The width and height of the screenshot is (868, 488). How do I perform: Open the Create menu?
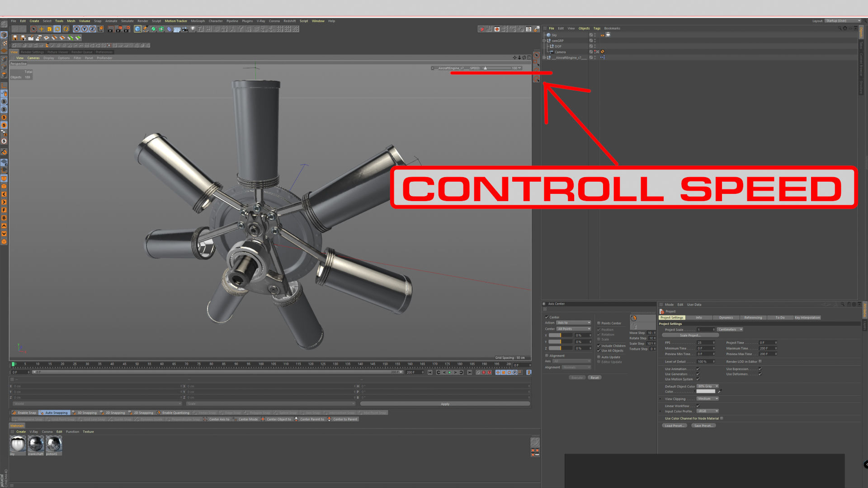coord(34,21)
